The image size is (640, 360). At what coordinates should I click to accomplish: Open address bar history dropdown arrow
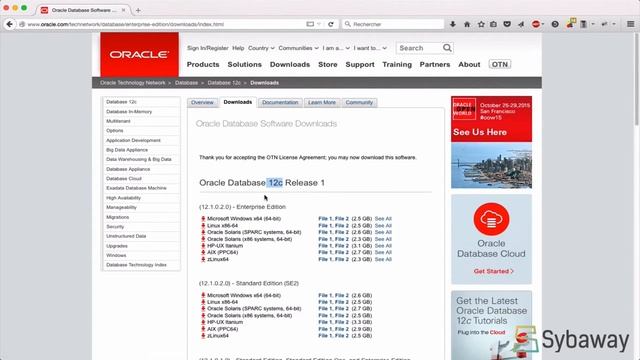[319, 24]
